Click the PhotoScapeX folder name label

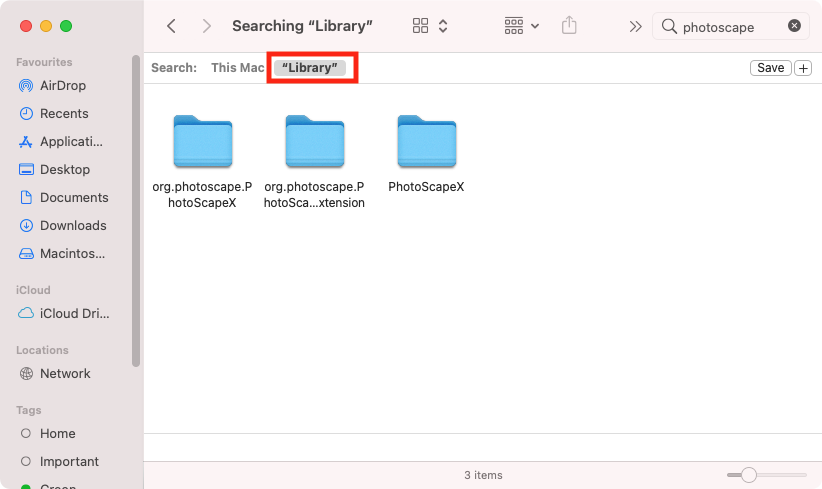[x=426, y=187]
